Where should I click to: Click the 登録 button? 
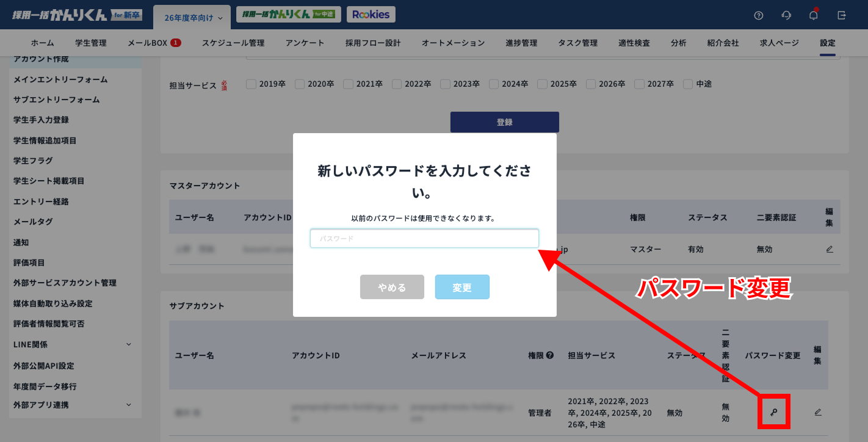pyautogui.click(x=504, y=121)
